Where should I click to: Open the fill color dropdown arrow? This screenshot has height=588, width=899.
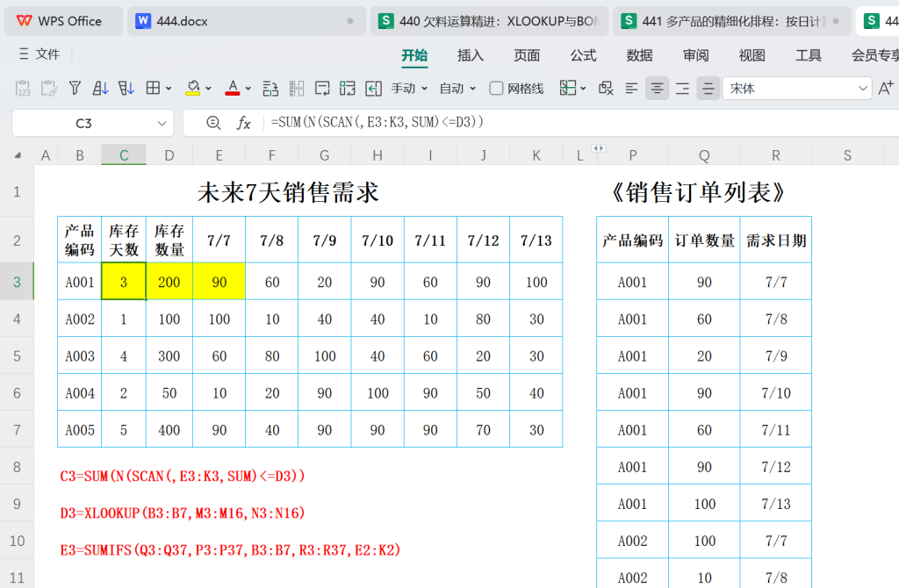(x=208, y=89)
